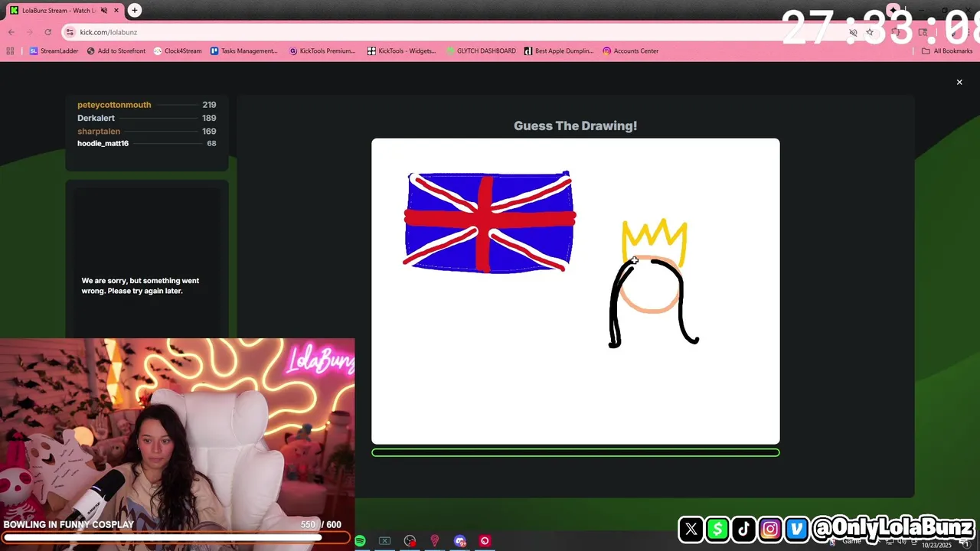Viewport: 980px width, 551px height.
Task: Open the Best Apple Dumplin bookmark
Action: (559, 51)
